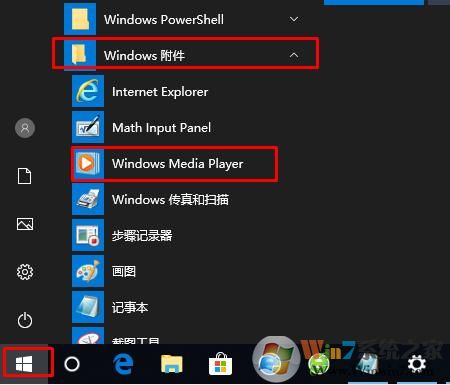
Task: Open the Windows 传真和扫描 icon
Action: point(88,199)
